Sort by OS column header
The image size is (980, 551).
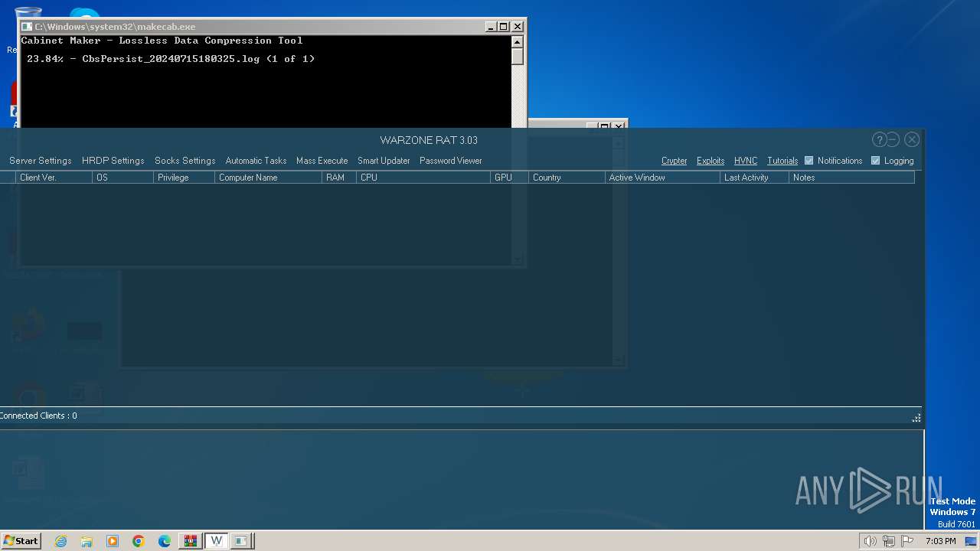122,178
